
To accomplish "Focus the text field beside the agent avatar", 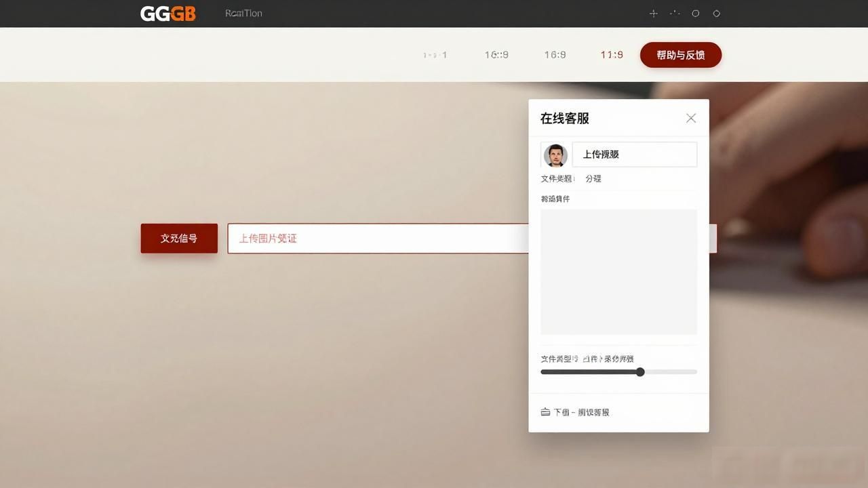I will (635, 155).
